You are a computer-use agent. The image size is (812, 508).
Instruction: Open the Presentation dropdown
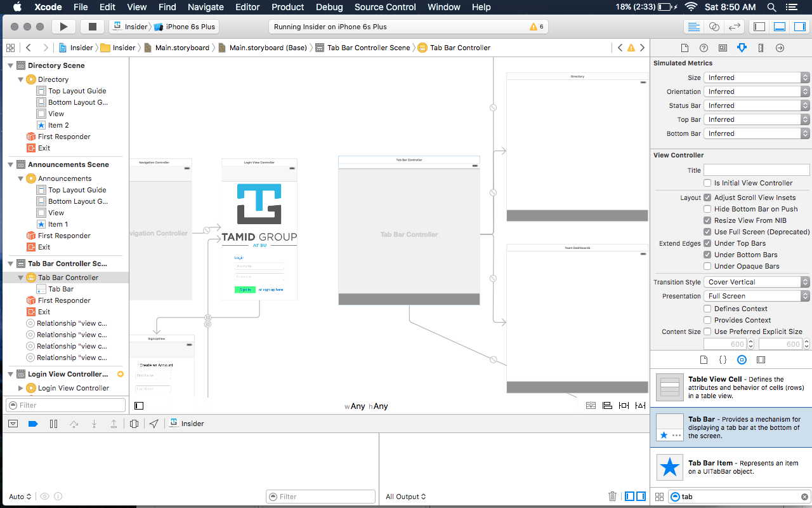(x=757, y=296)
